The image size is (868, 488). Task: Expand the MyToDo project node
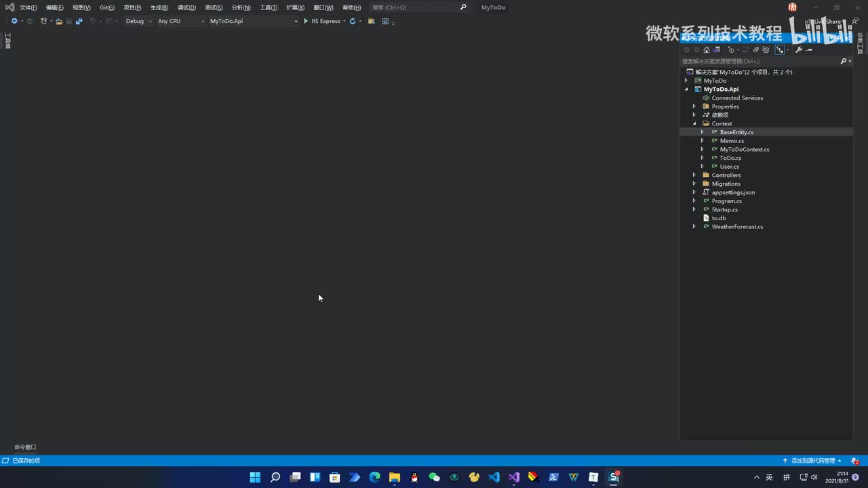click(686, 81)
